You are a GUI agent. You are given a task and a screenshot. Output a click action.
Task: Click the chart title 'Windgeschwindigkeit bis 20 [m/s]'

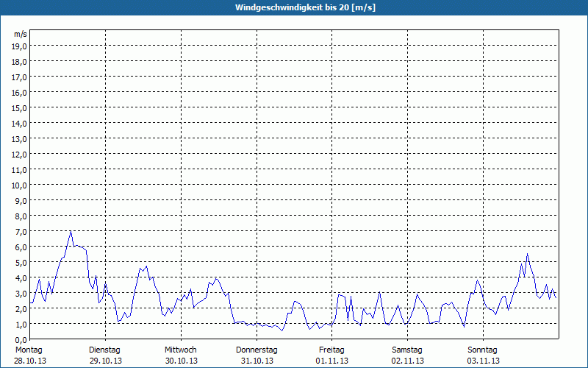click(x=305, y=7)
